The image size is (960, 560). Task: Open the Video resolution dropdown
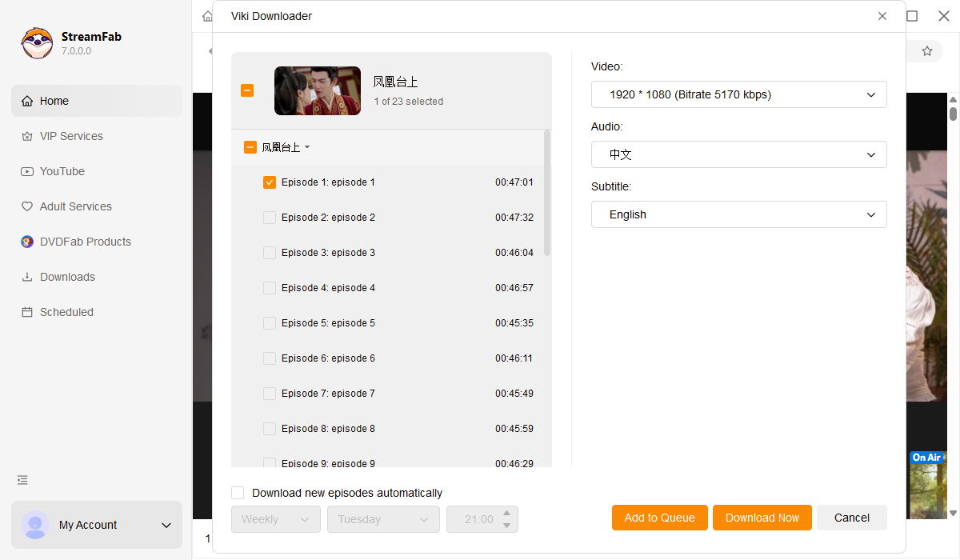tap(738, 94)
